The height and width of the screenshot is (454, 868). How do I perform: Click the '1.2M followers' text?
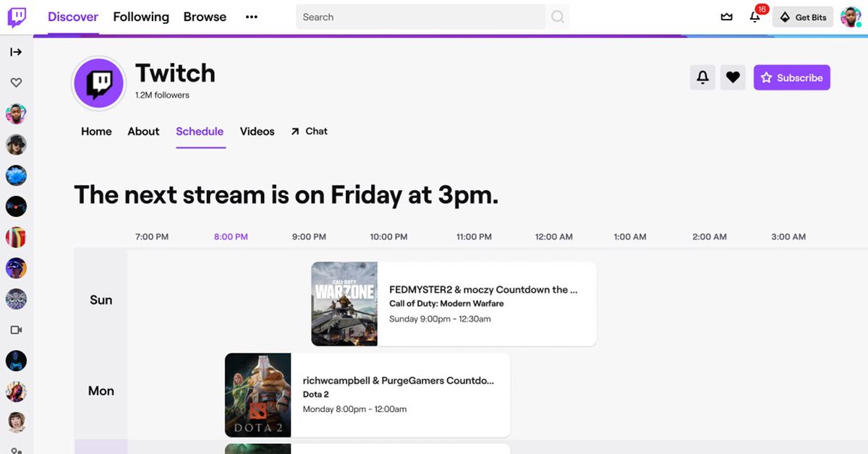click(x=162, y=95)
